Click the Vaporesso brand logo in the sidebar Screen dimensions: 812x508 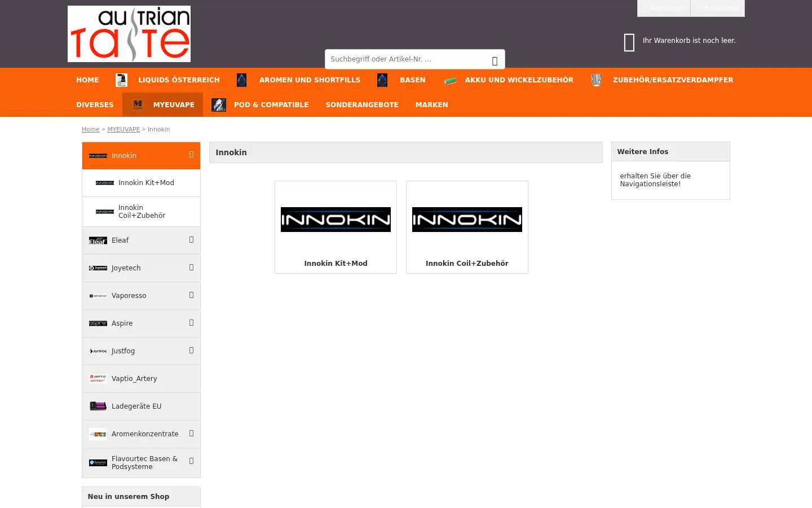98,296
